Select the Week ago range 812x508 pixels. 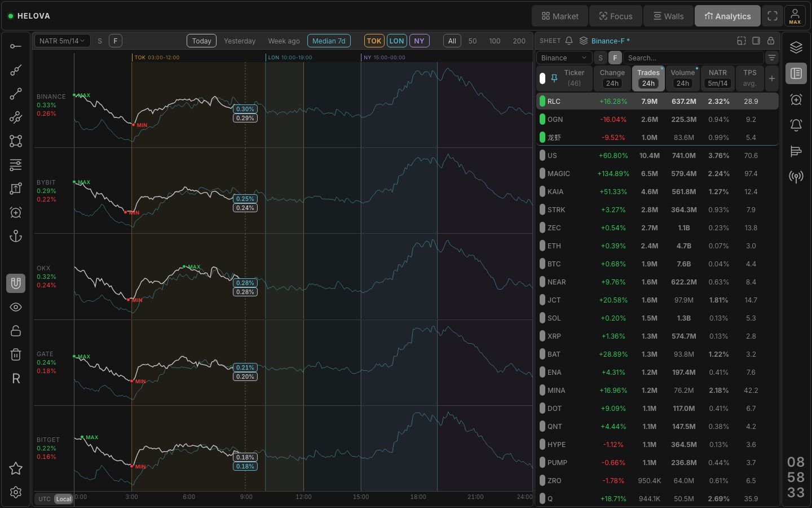click(284, 41)
